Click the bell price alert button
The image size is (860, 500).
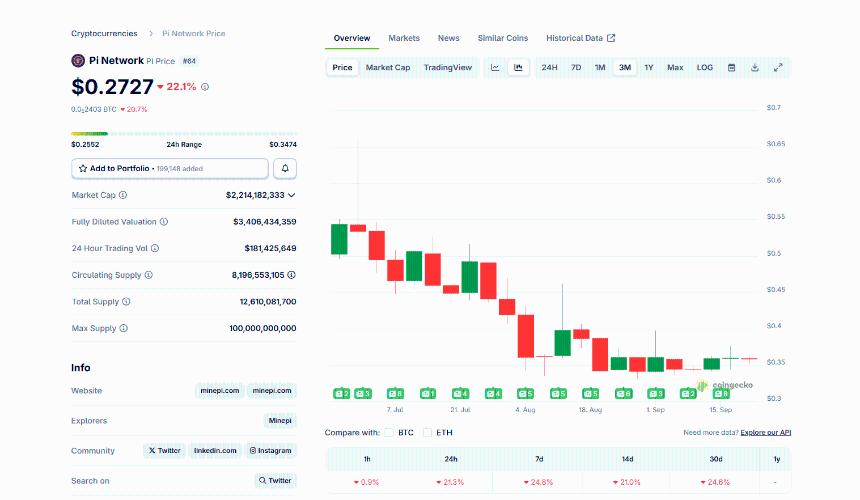(x=285, y=168)
